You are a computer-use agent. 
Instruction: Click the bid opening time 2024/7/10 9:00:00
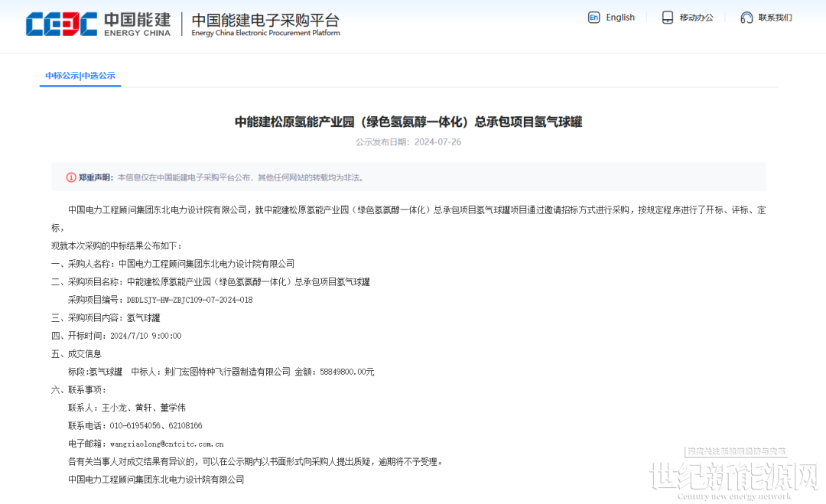click(x=145, y=336)
